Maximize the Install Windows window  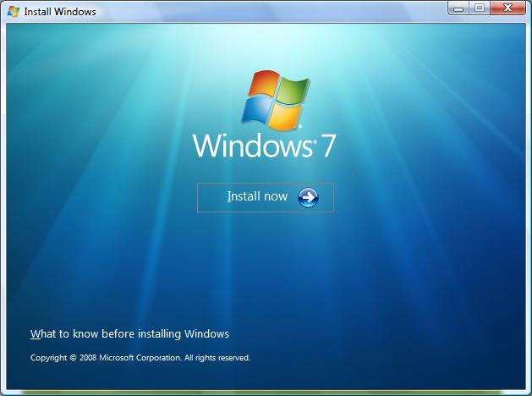480,8
